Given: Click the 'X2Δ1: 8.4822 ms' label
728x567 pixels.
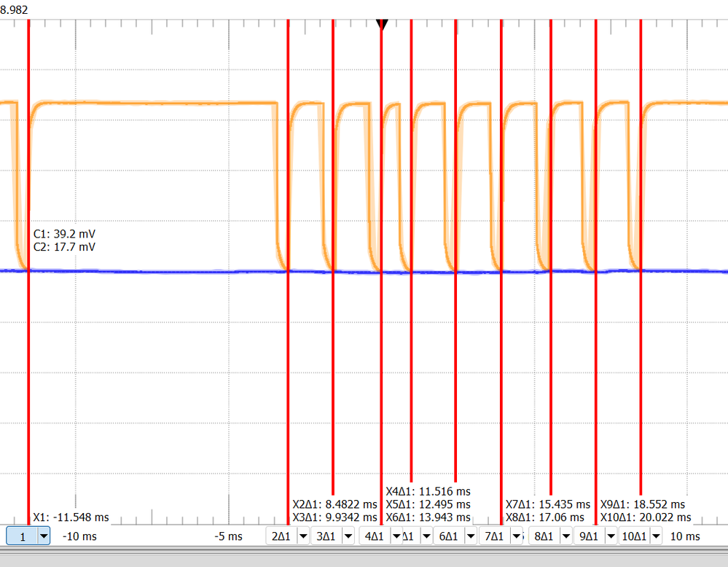Looking at the screenshot, I should click(334, 504).
